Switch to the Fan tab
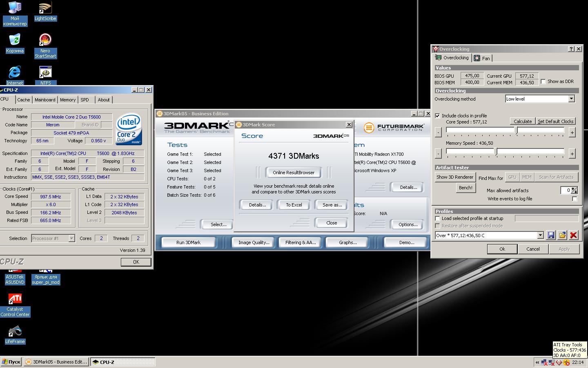The image size is (588, 368). [482, 58]
